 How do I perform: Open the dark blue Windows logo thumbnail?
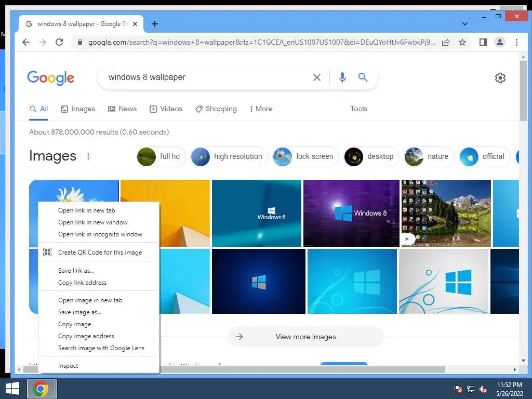click(259, 281)
